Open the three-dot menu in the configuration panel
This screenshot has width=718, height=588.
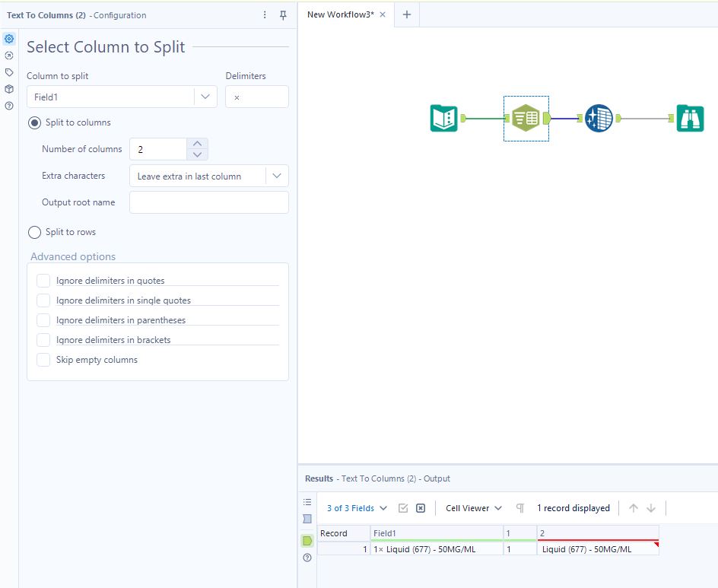264,14
